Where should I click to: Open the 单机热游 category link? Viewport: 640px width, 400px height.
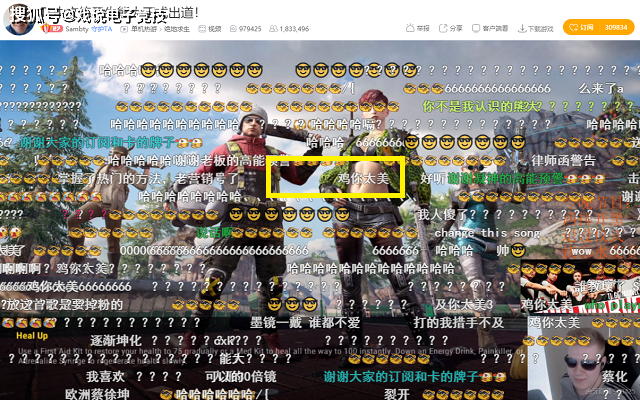tap(144, 29)
